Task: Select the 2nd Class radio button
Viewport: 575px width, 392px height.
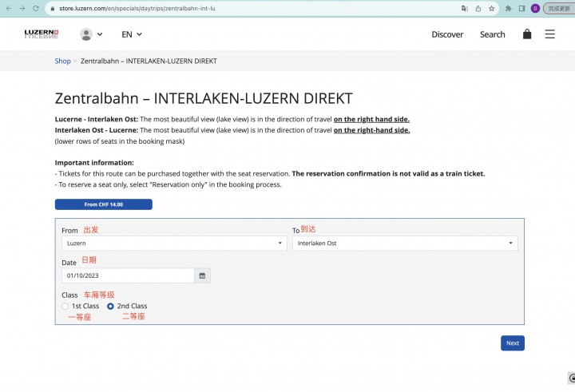Action: pyautogui.click(x=110, y=307)
